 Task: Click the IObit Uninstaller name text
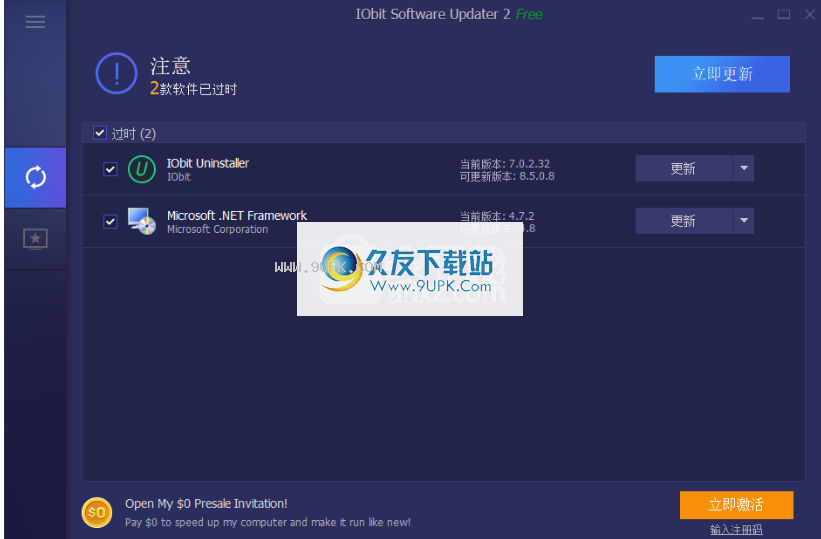(208, 163)
